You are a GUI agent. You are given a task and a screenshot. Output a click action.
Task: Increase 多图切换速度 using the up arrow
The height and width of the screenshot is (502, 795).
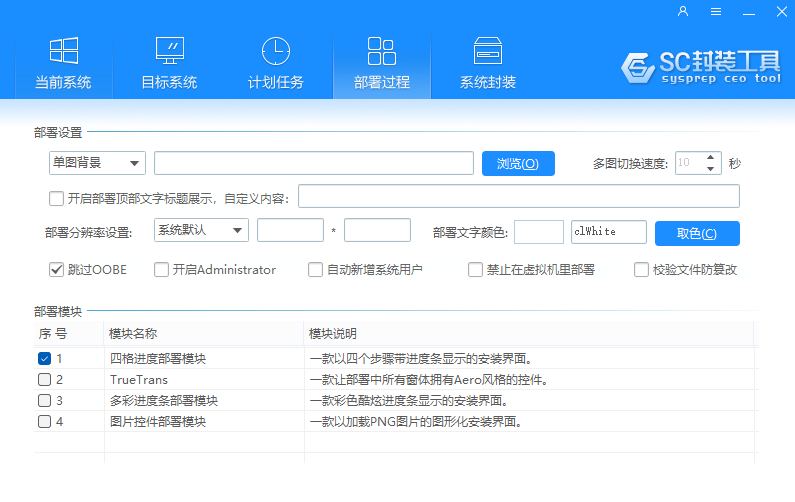711,158
